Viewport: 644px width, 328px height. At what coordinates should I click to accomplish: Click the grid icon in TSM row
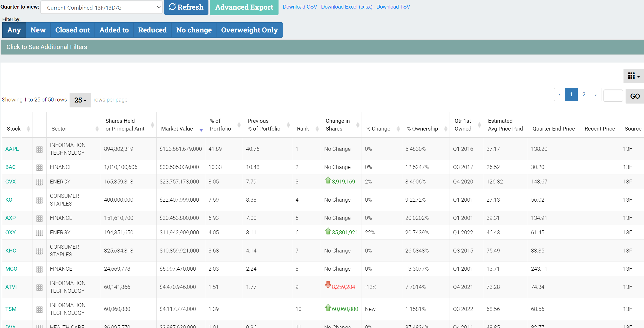coord(39,309)
